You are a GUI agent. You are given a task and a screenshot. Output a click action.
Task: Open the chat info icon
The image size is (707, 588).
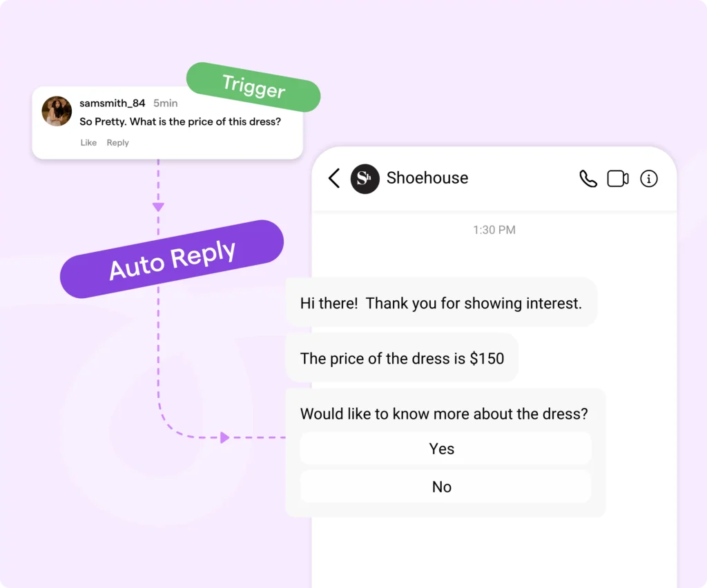[x=649, y=179]
